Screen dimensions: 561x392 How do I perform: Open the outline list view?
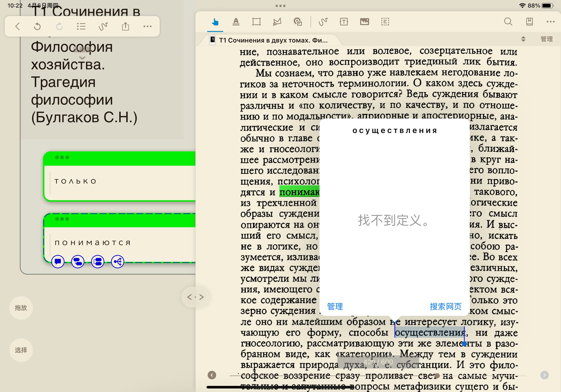(81, 27)
